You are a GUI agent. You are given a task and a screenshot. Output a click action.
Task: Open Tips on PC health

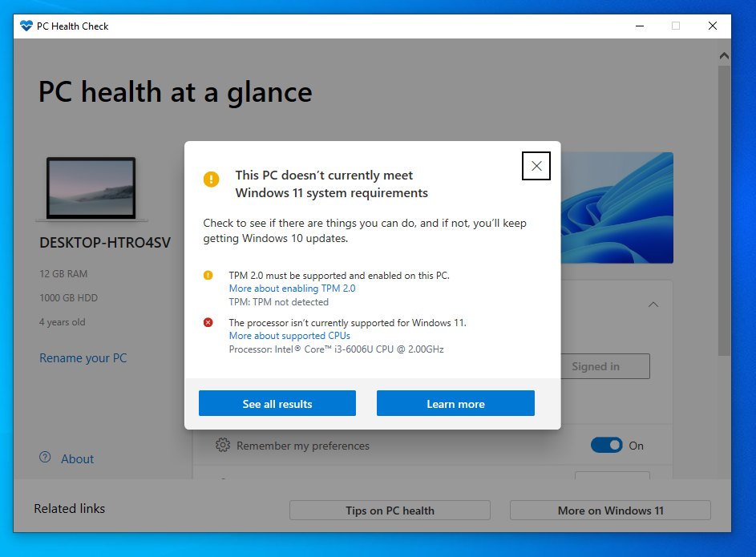coord(390,511)
